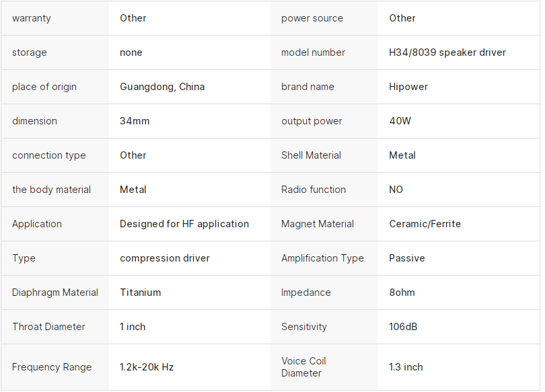Click the '34mm' dimension value
The height and width of the screenshot is (392, 545).
(x=135, y=121)
